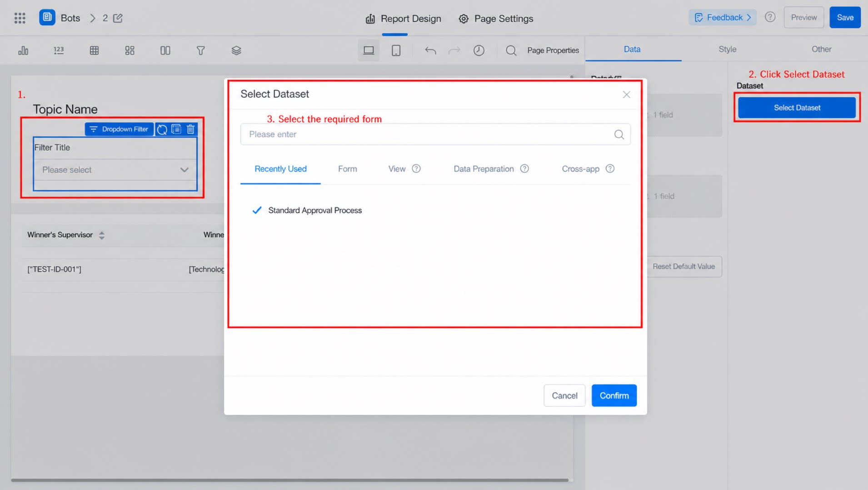The width and height of the screenshot is (868, 490).
Task: Open the Style tab in side panel
Action: pyautogui.click(x=727, y=49)
